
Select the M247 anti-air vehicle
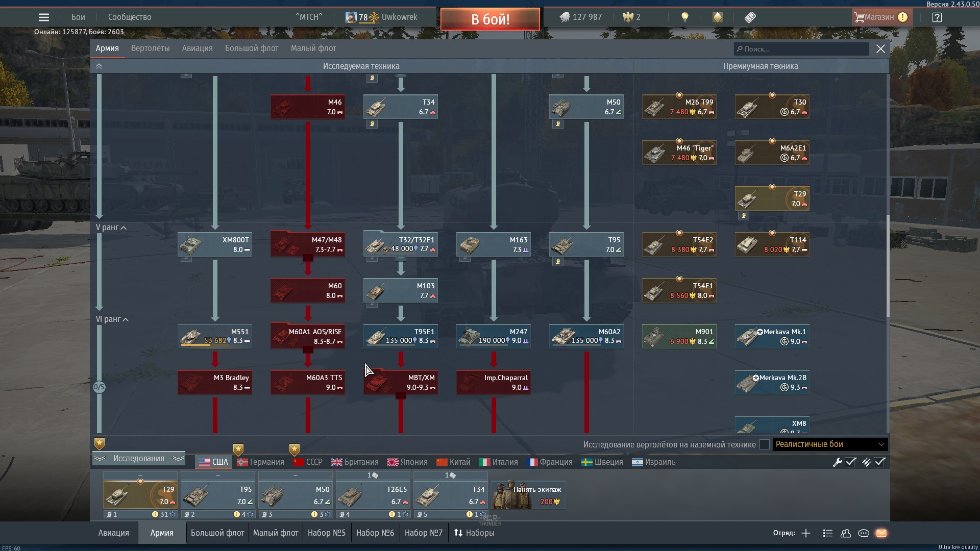[494, 337]
